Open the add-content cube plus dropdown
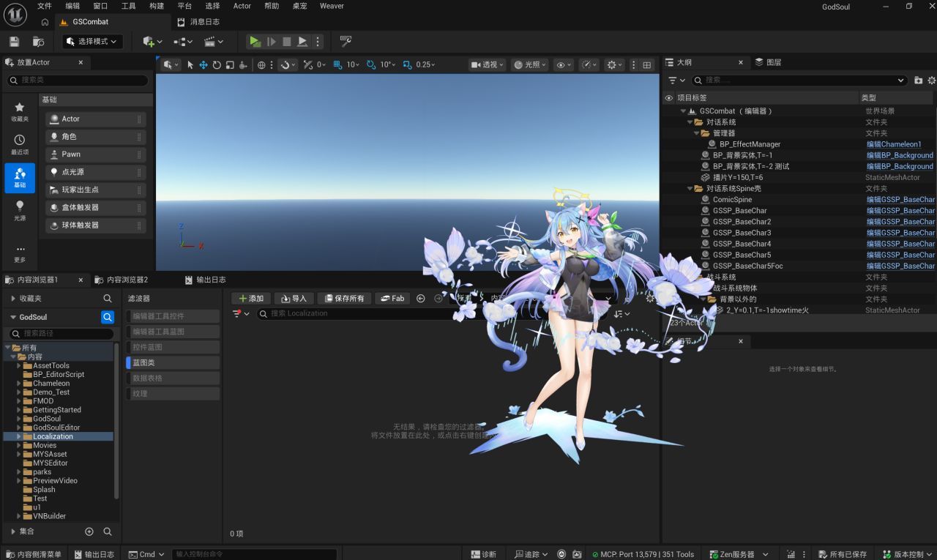This screenshot has height=560, width=937. click(152, 42)
